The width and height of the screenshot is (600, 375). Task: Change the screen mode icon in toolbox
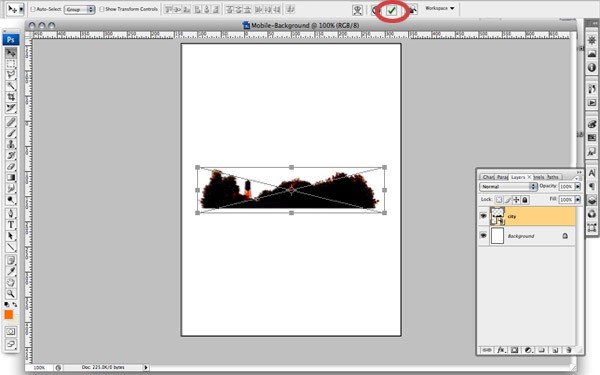(x=11, y=344)
